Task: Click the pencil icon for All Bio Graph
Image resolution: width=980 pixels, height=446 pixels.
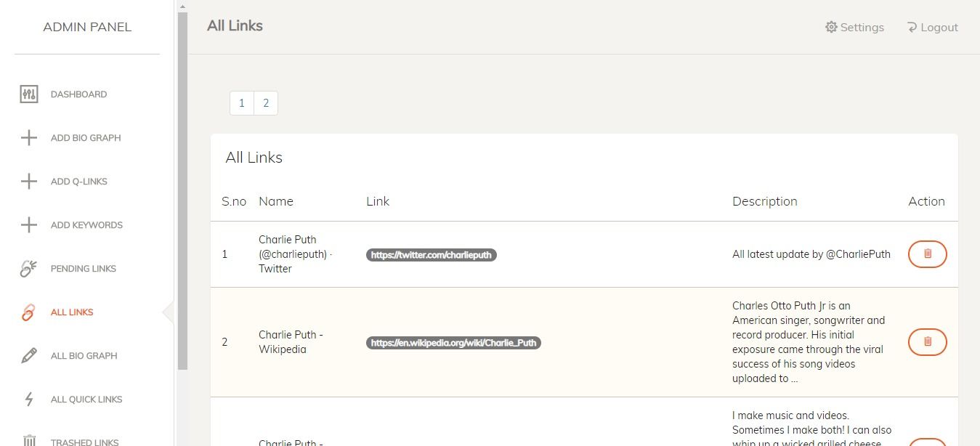Action: 28,356
